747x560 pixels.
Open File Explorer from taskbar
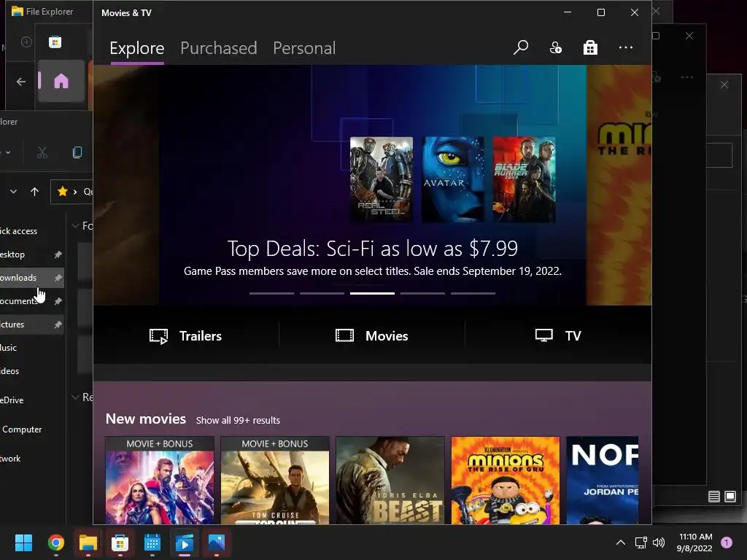tap(88, 542)
